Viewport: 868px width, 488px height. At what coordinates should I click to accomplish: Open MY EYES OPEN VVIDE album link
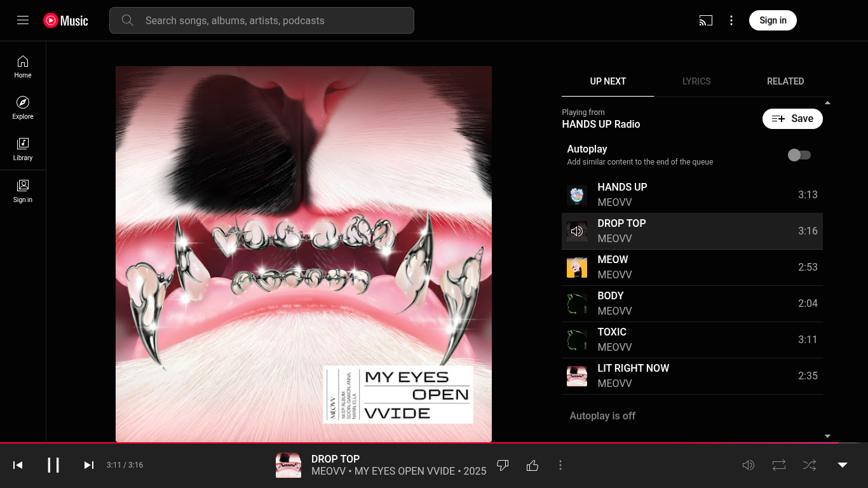click(x=405, y=471)
